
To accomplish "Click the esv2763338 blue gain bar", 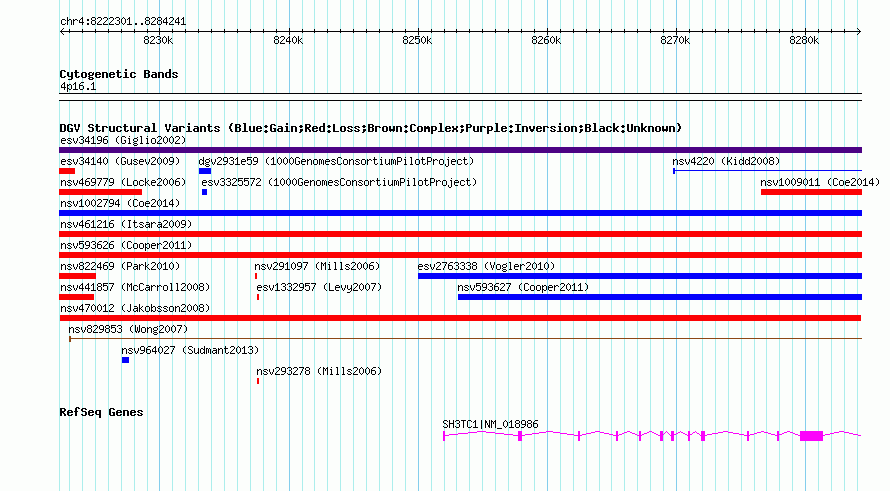I will point(640,276).
